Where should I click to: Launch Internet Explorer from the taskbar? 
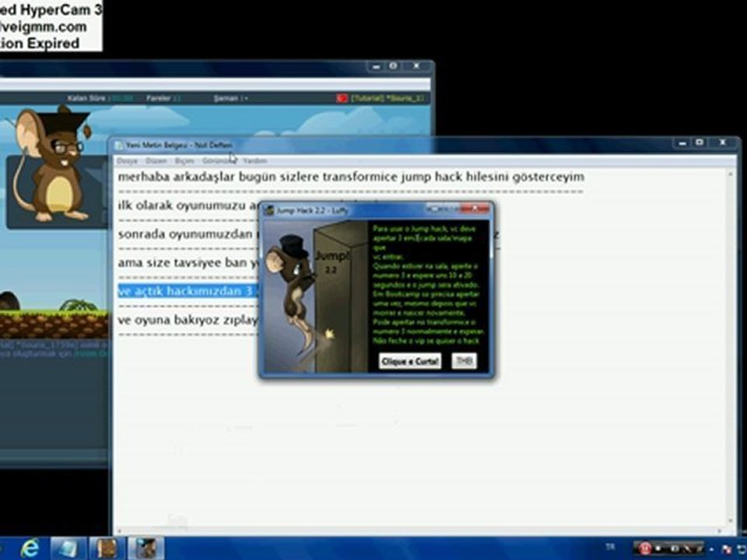coord(30,548)
